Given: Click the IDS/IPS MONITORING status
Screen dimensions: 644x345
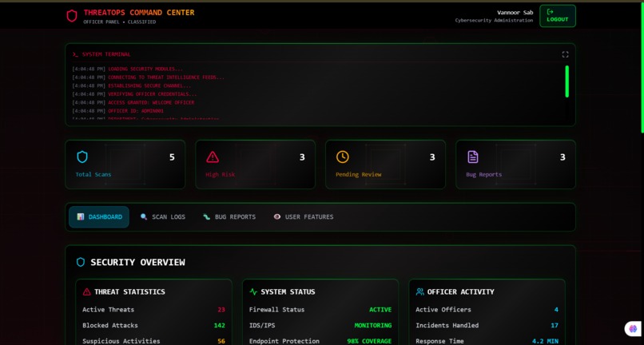Looking at the screenshot, I should pyautogui.click(x=373, y=325).
